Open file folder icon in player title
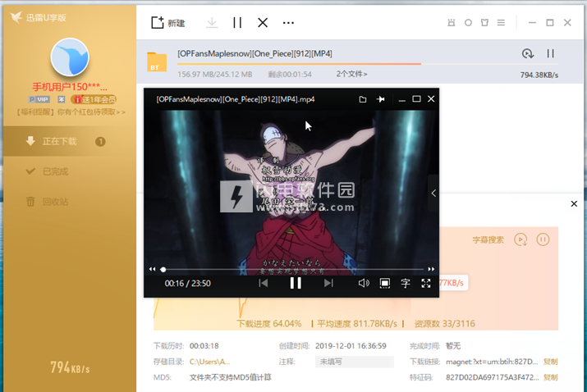This screenshot has height=392, width=587. [x=362, y=99]
